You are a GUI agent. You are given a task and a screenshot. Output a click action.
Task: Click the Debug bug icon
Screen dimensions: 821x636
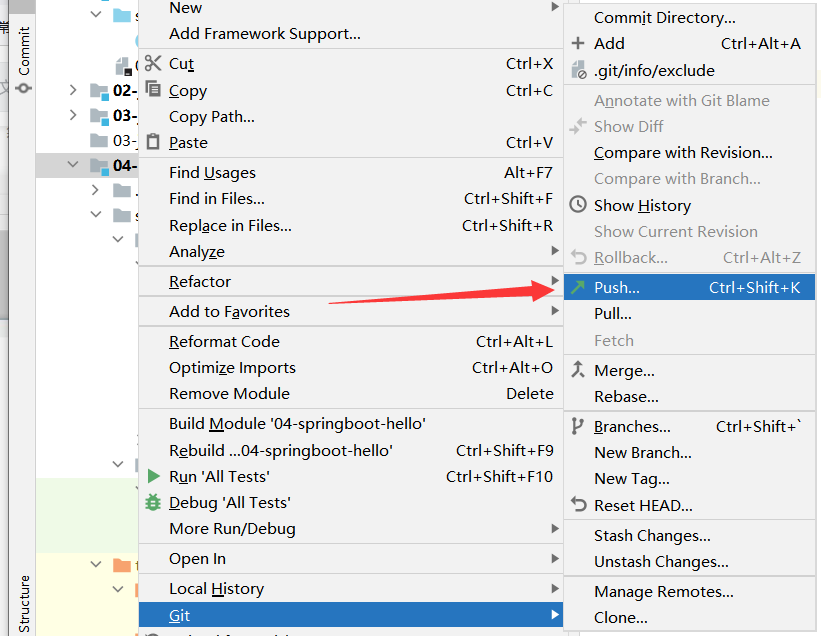(153, 502)
